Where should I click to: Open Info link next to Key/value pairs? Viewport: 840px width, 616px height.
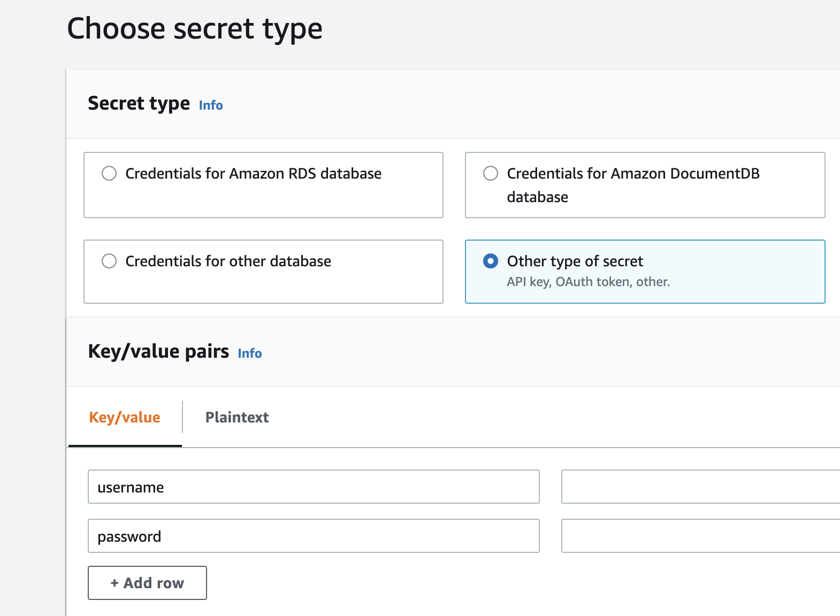[x=250, y=353]
